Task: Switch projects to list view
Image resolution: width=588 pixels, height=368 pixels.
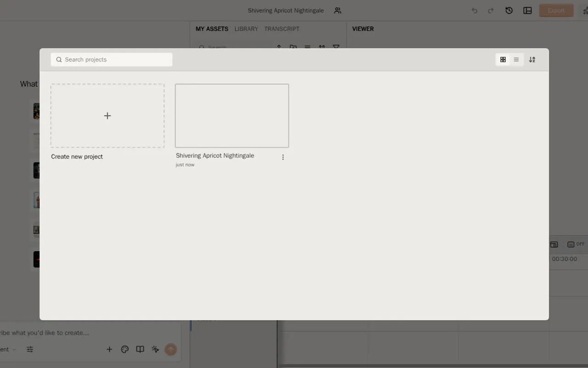Action: click(516, 60)
